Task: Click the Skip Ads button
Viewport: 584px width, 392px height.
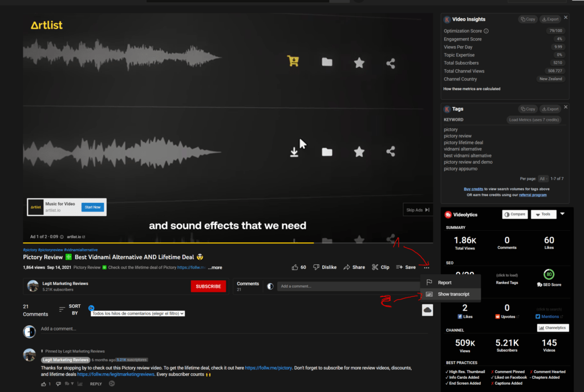Action: click(x=417, y=210)
